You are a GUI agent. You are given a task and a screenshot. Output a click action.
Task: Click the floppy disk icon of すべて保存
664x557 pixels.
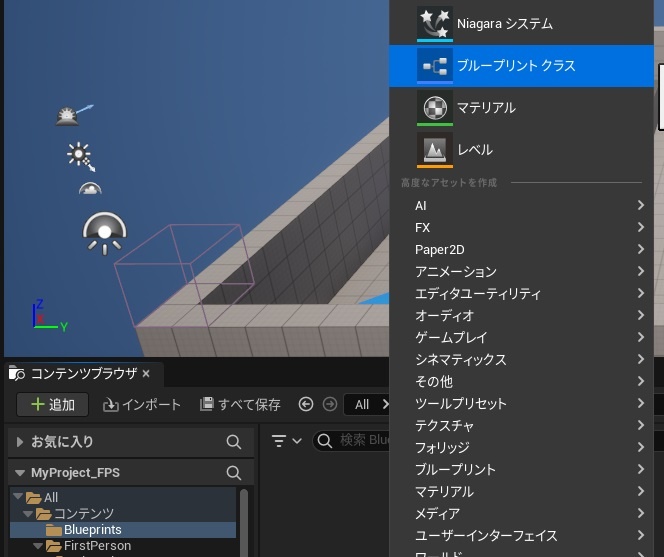[x=207, y=404]
